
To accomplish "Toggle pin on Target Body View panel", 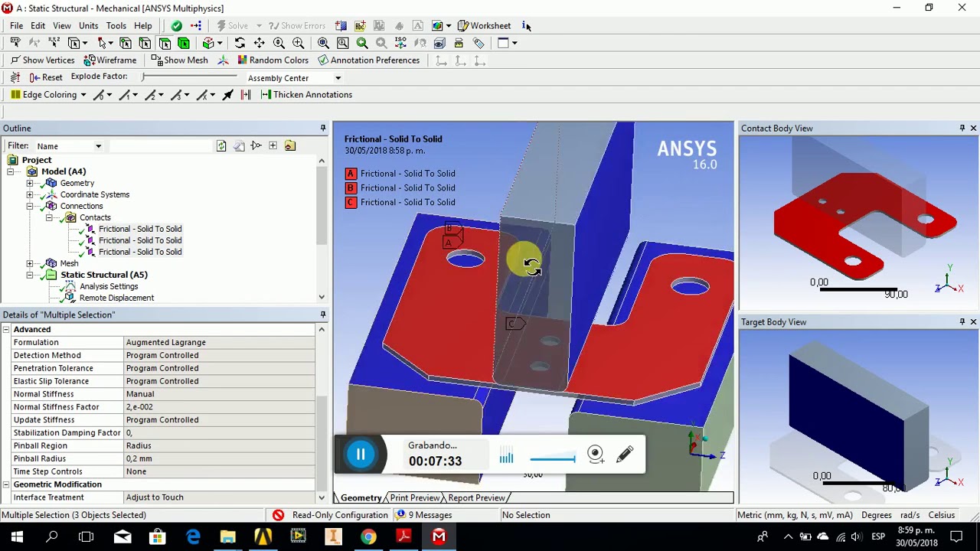I will 962,321.
